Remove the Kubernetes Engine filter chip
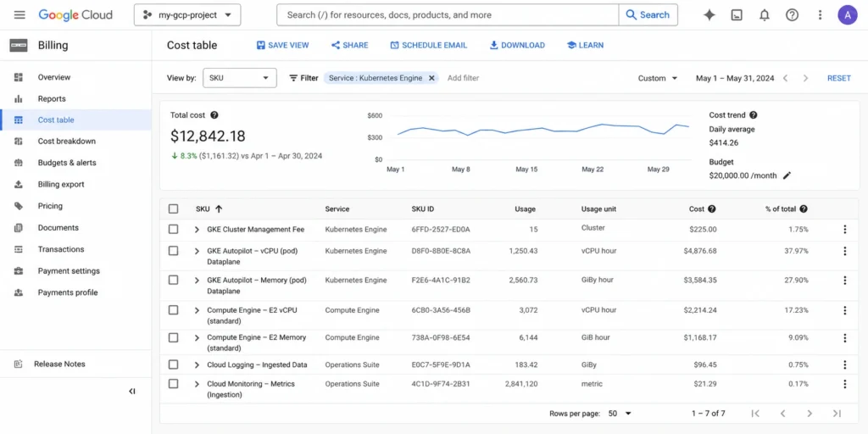868x434 pixels. (x=431, y=78)
